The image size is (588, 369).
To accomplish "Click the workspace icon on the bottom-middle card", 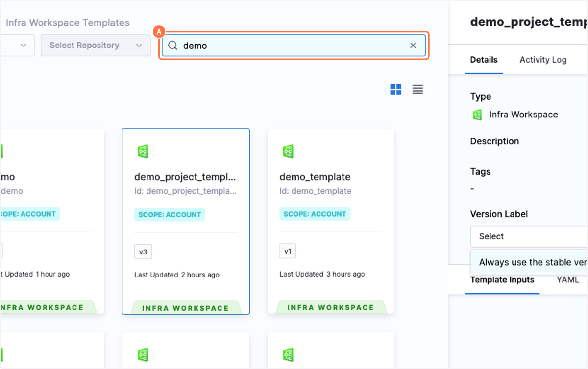I will pos(143,355).
